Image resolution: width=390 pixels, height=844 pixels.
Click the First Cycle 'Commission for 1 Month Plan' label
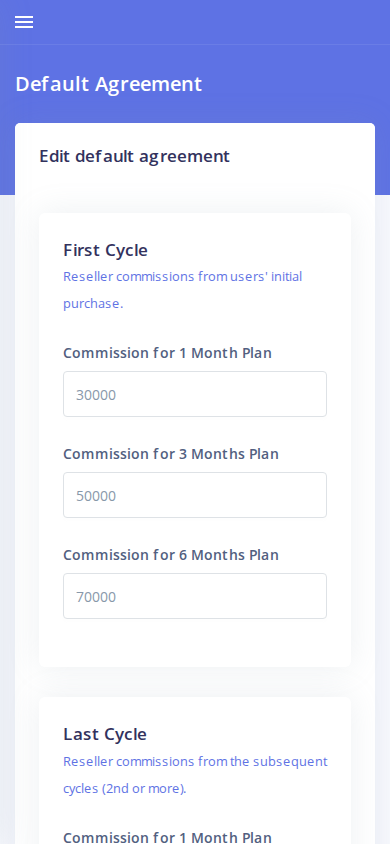(x=167, y=353)
